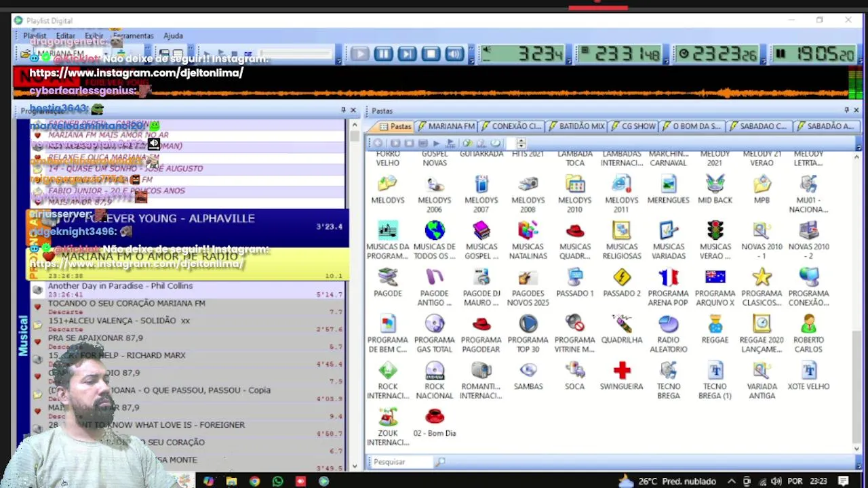Click the weather 26°C Pred. nublado widget
Image resolution: width=868 pixels, height=488 pixels.
pos(667,481)
